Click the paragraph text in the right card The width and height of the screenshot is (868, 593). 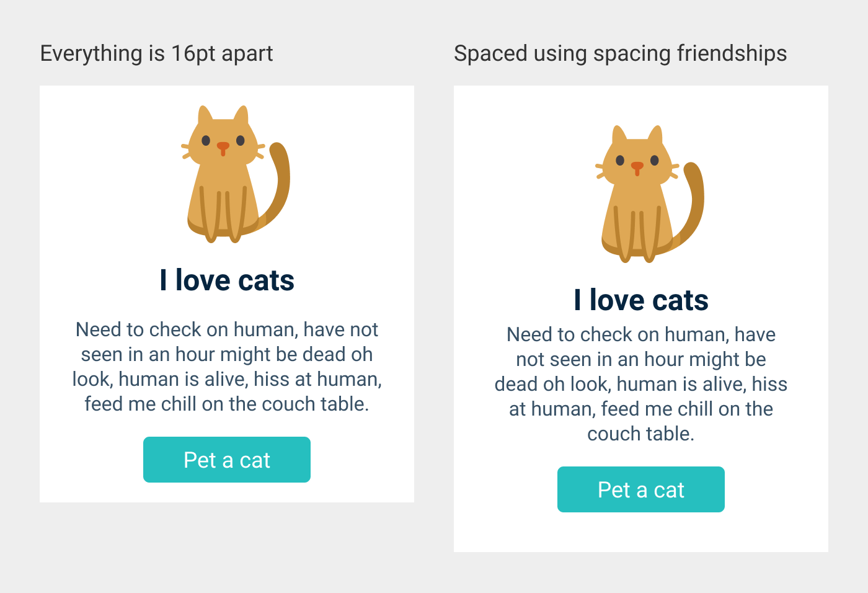tap(641, 384)
